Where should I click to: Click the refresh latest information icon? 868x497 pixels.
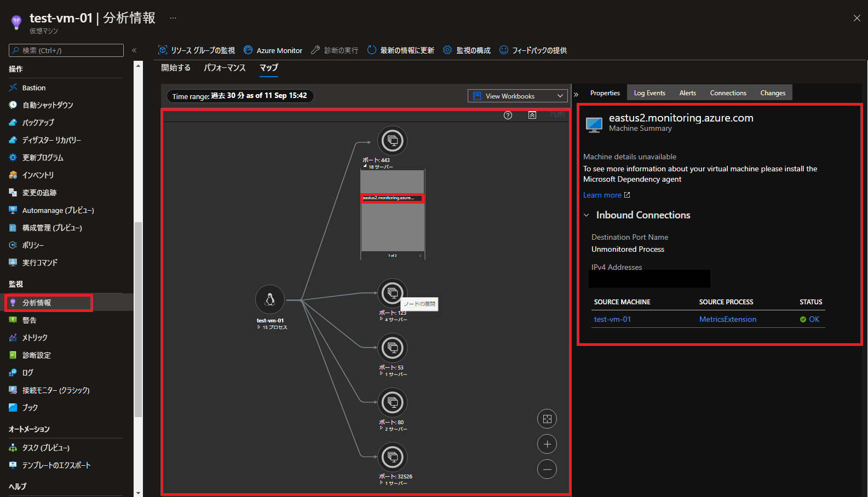coord(372,50)
